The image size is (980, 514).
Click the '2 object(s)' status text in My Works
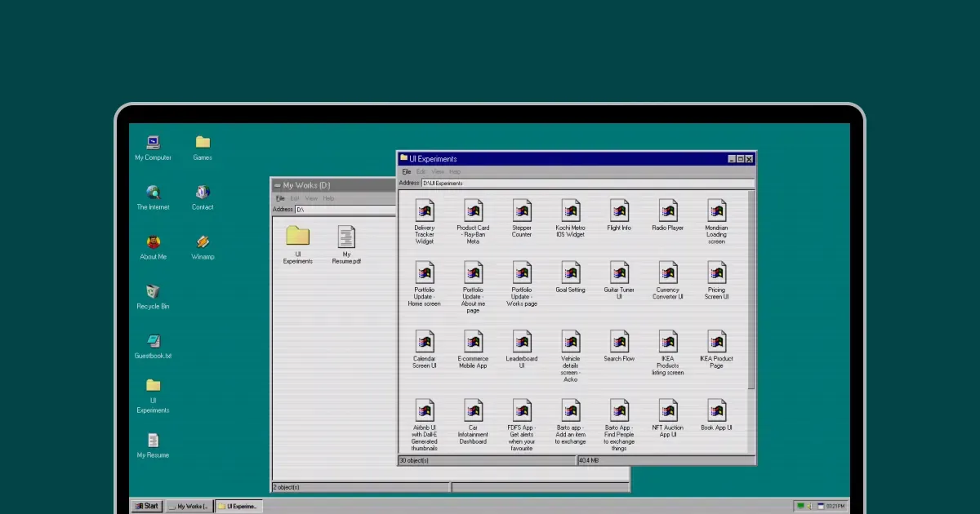point(286,487)
